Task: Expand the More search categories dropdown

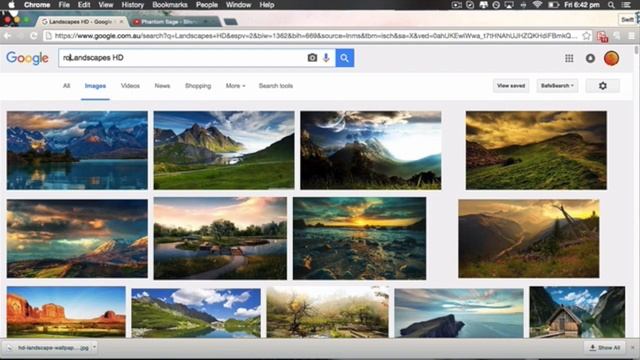Action: click(x=236, y=86)
